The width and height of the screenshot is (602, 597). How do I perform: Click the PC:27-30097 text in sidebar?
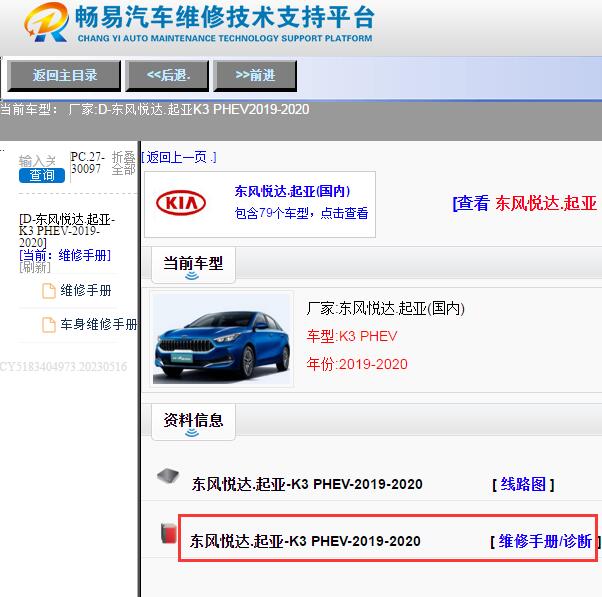pyautogui.click(x=87, y=163)
